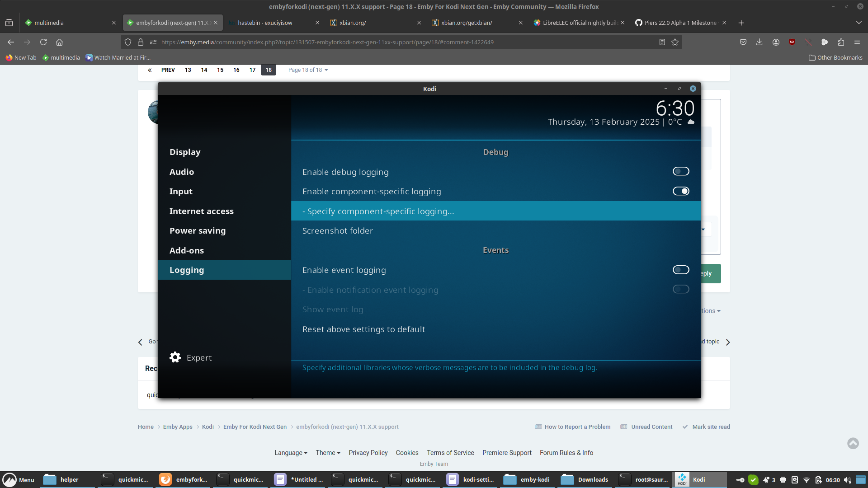Image resolution: width=868 pixels, height=488 pixels.
Task: Click the volume icon in system tray
Action: click(x=847, y=480)
